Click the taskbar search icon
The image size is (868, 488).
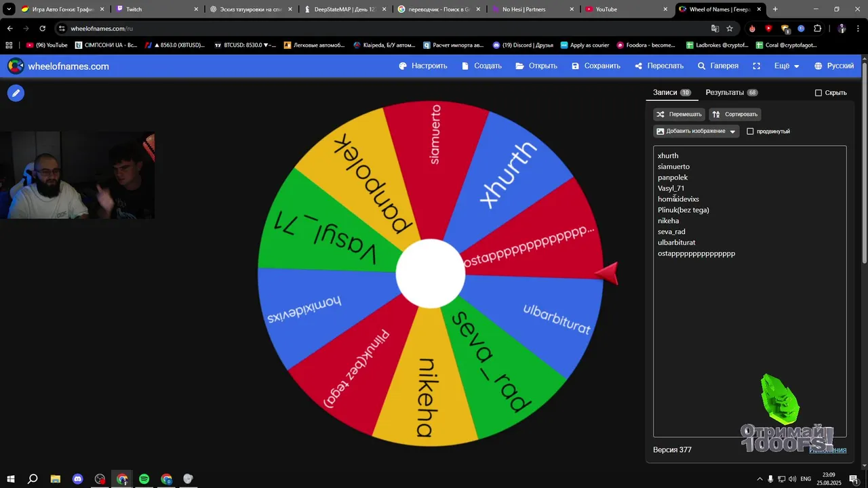(x=33, y=479)
